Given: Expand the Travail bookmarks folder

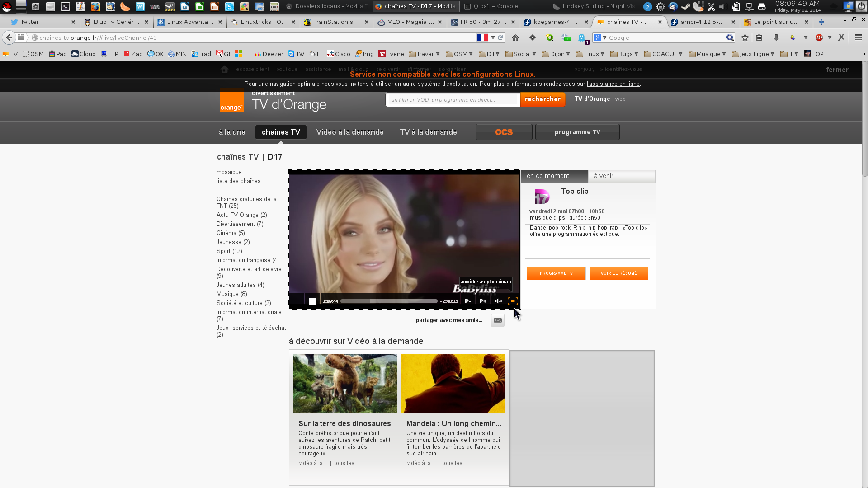Looking at the screenshot, I should (425, 54).
